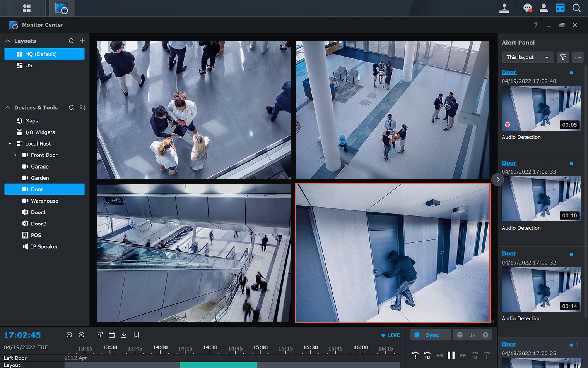Toggle Sync playback mode

[430, 335]
